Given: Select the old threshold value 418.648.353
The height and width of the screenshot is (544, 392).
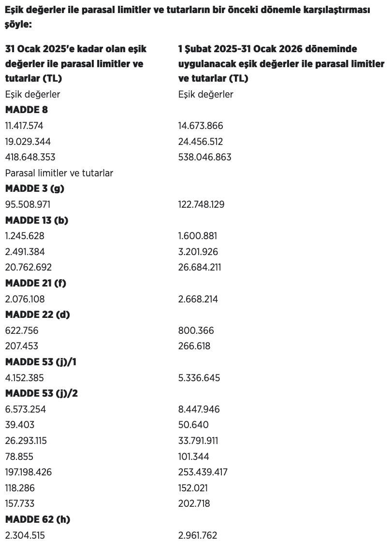Looking at the screenshot, I should (x=30, y=157).
